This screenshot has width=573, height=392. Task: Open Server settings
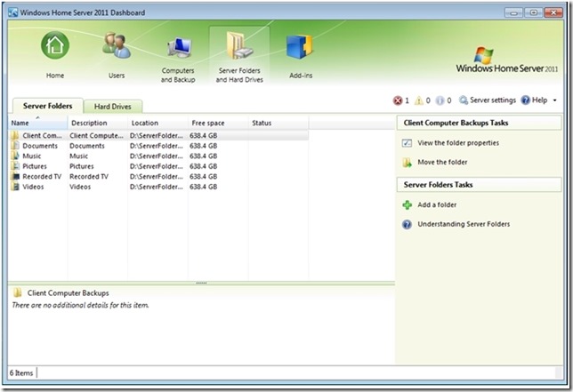click(487, 100)
